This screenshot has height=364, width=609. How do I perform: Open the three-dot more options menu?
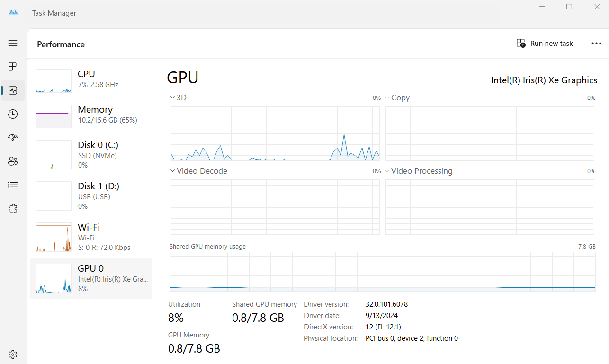(x=596, y=44)
